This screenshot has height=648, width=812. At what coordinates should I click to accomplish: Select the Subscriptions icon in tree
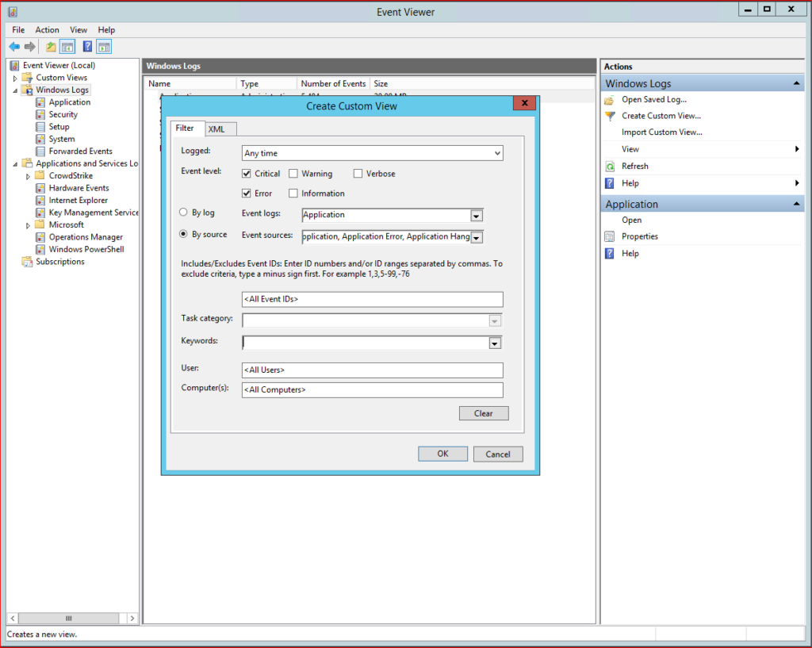point(27,262)
